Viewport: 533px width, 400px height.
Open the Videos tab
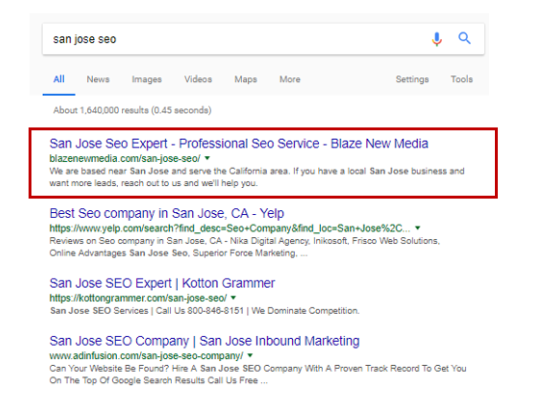(x=198, y=79)
